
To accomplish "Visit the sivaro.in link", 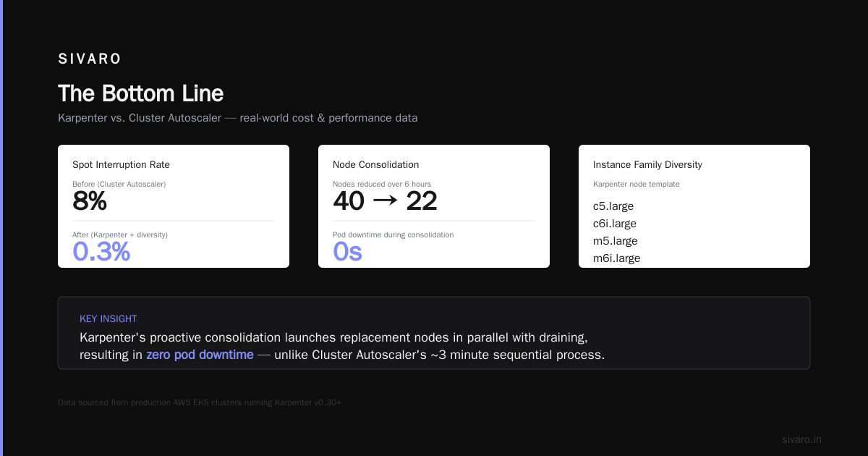I will 801,439.
